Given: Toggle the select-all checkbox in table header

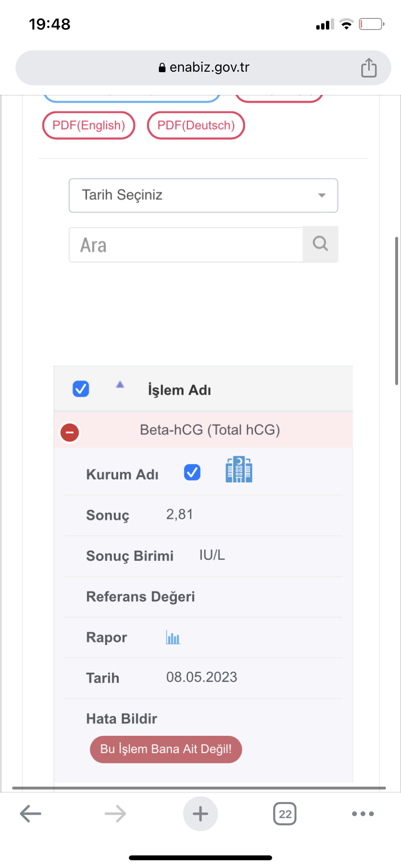Looking at the screenshot, I should pos(81,389).
